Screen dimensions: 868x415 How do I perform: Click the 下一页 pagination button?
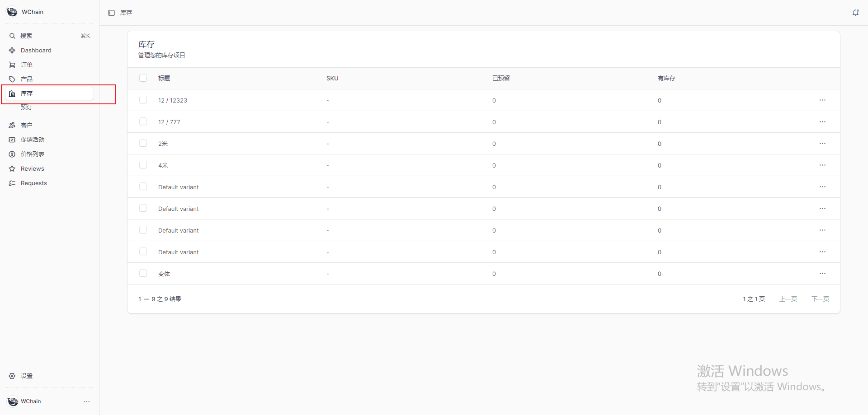tap(820, 299)
